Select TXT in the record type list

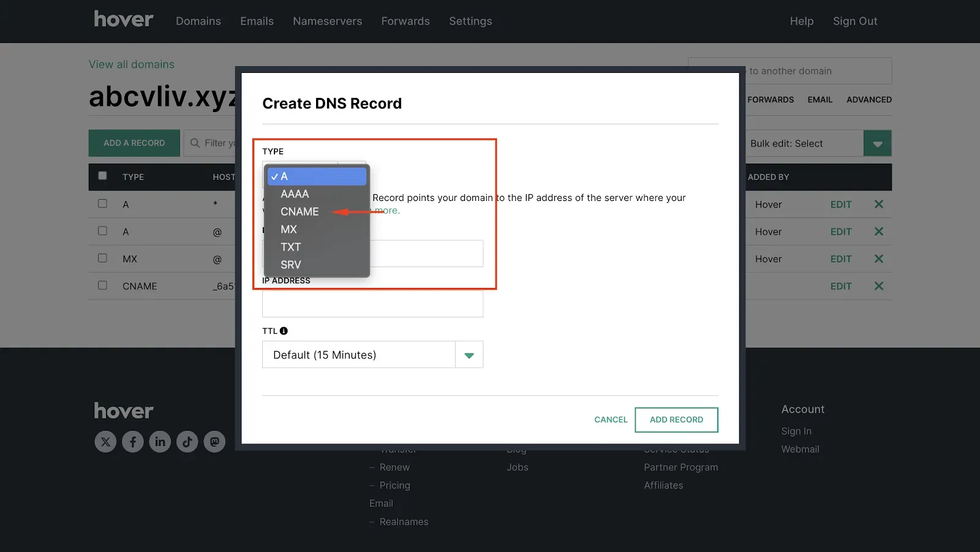pos(291,247)
